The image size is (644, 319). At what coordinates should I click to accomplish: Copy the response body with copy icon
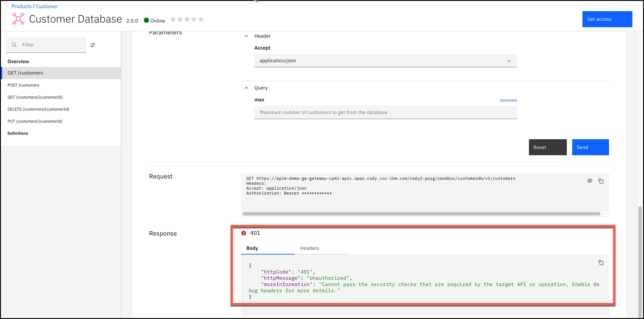601,263
